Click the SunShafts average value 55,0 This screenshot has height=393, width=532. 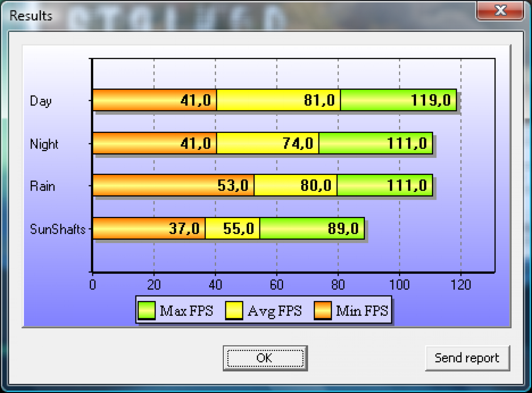click(239, 228)
